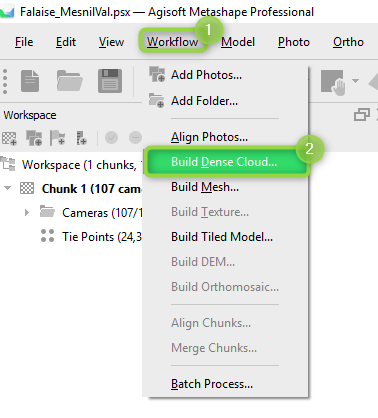Click the Add Scale Bar workspace icon
Image resolution: width=378 pixels, height=418 pixels.
click(x=81, y=138)
